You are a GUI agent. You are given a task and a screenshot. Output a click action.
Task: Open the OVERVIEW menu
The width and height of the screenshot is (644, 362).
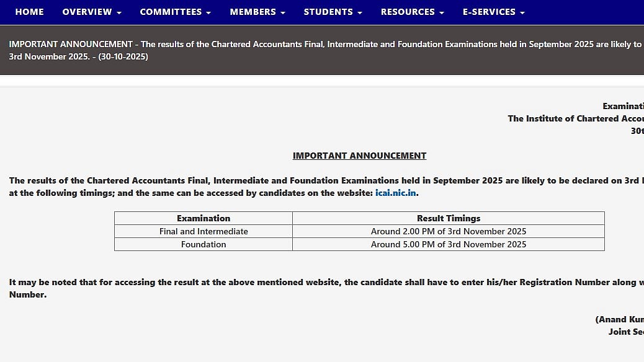(x=87, y=12)
